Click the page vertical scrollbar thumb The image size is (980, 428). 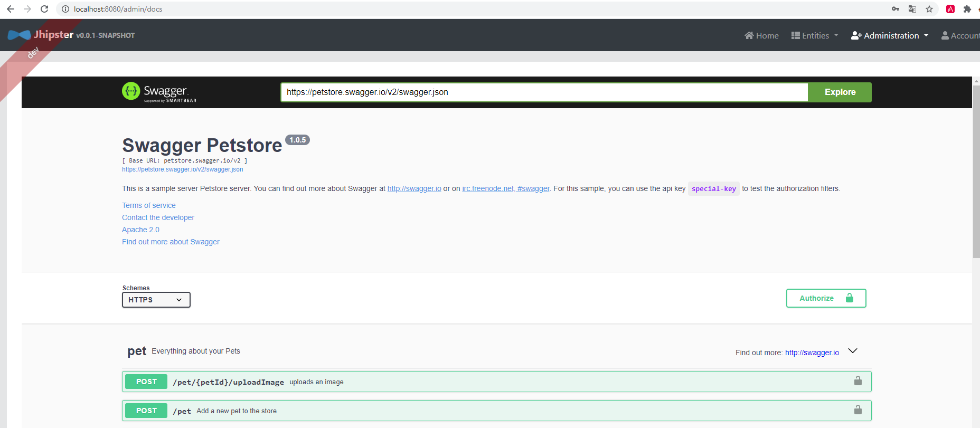(x=976, y=172)
